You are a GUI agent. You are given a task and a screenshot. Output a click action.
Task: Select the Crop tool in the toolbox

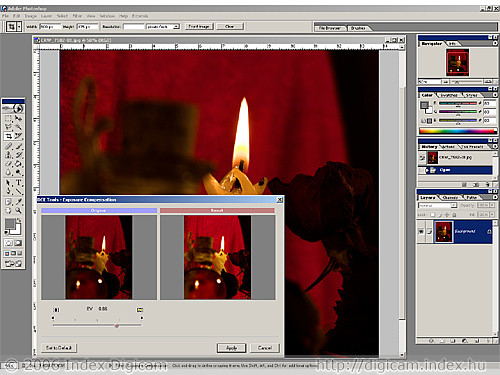(8, 136)
